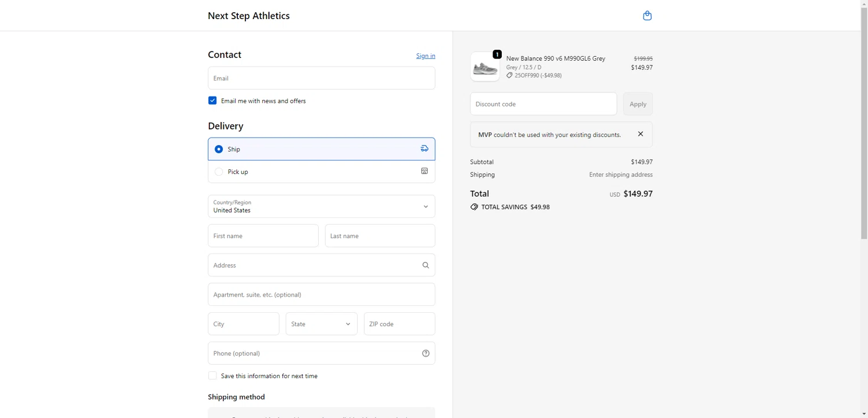Viewport: 868px width, 418px height.
Task: Click the Sign in link
Action: point(425,56)
